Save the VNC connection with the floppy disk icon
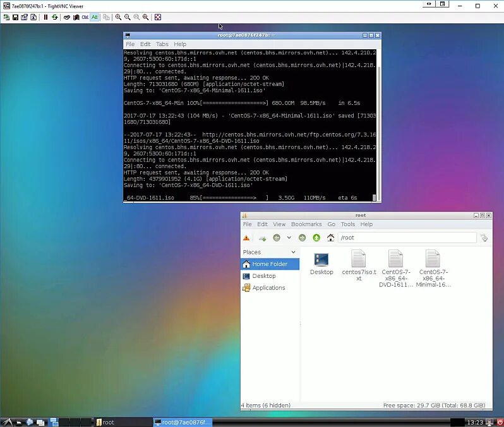 coord(15,17)
